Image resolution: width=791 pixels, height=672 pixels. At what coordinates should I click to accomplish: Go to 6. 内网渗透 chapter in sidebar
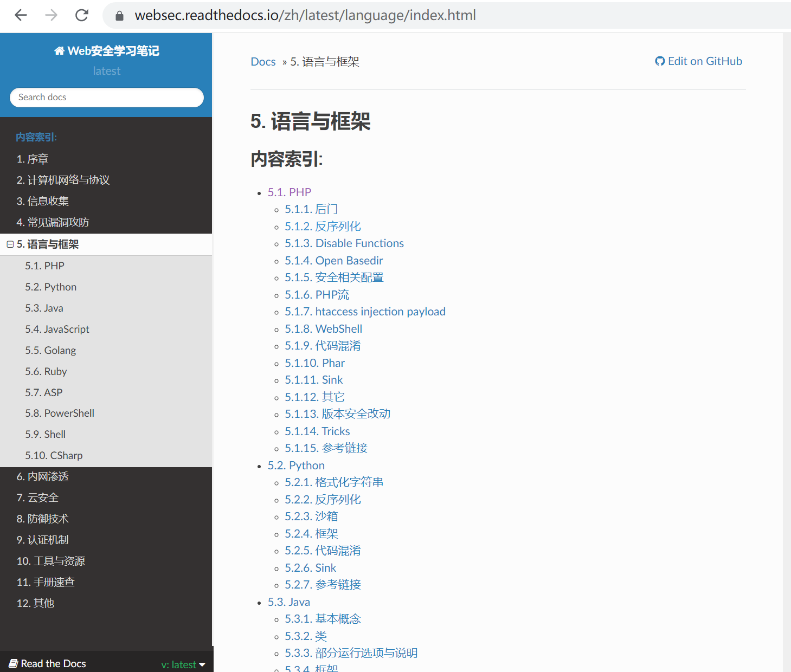click(42, 476)
